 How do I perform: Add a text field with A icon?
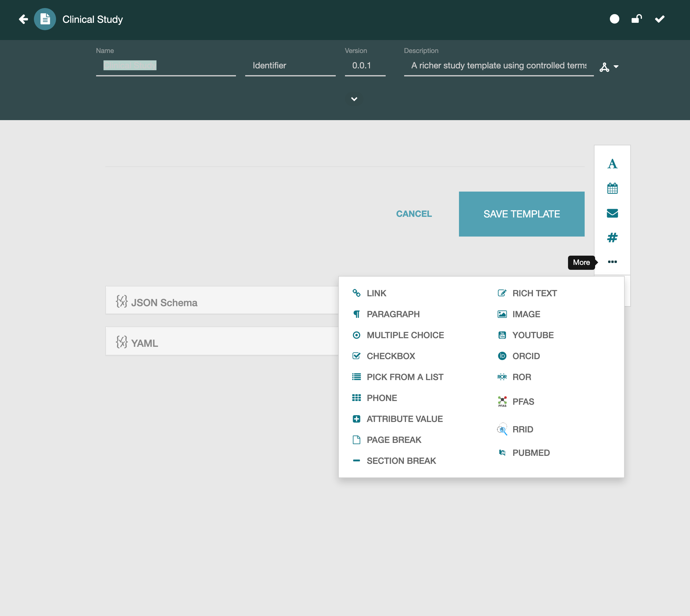(x=612, y=164)
